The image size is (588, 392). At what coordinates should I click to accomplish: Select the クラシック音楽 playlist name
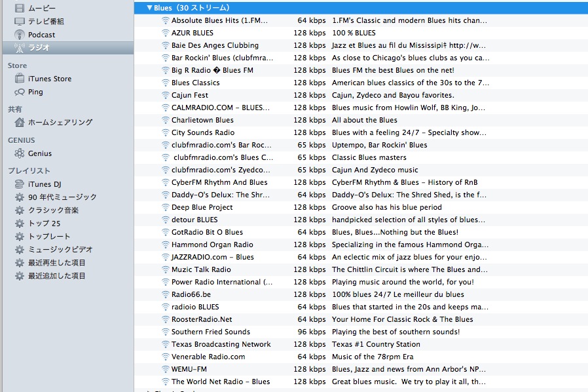point(53,210)
